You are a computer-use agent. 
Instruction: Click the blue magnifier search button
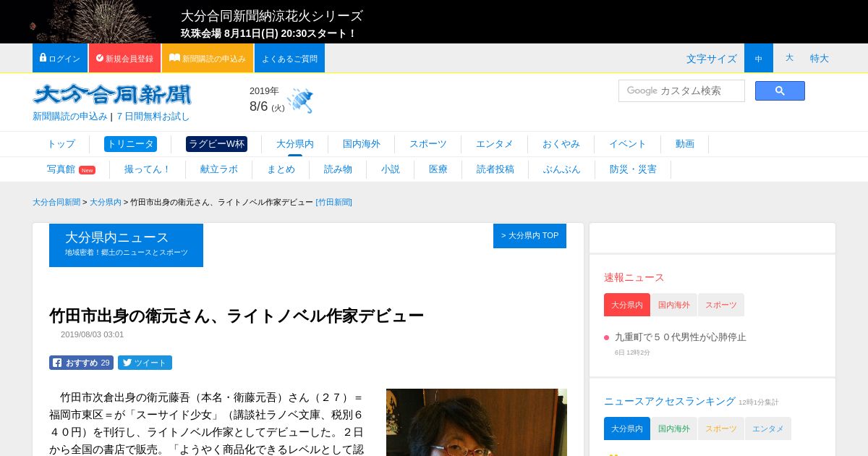[x=780, y=90]
